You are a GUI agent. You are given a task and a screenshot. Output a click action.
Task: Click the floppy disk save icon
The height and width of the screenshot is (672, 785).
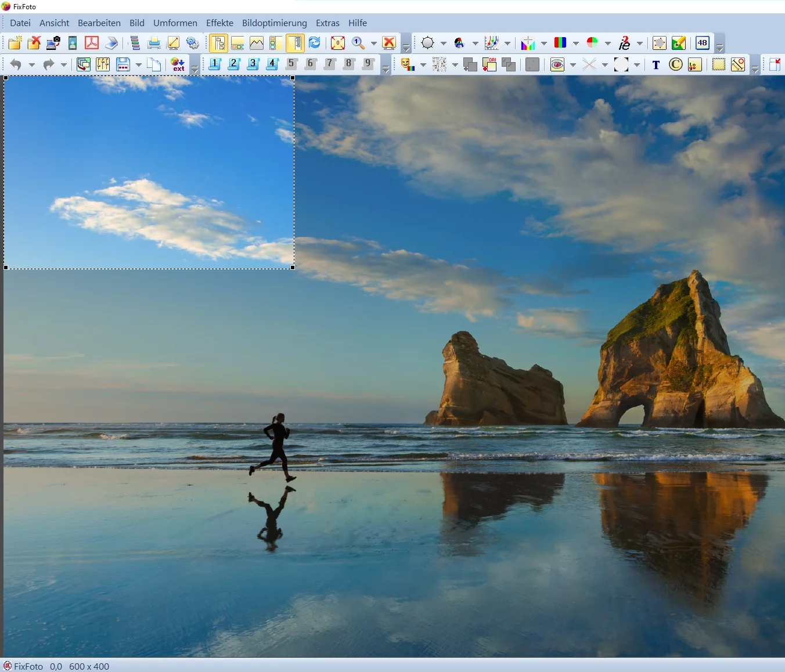[123, 64]
